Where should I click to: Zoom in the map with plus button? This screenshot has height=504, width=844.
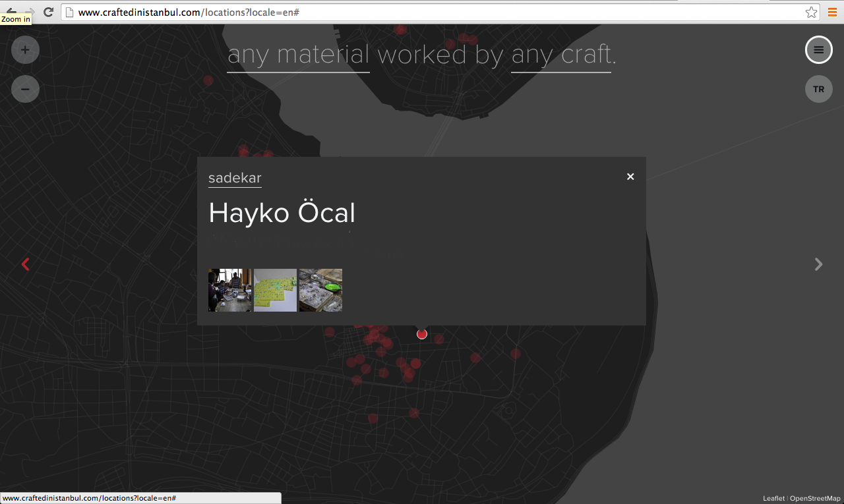pyautogui.click(x=25, y=49)
